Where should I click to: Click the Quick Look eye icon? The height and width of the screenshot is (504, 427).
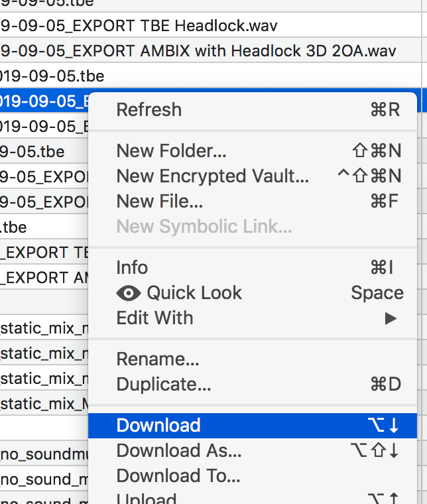click(x=128, y=293)
